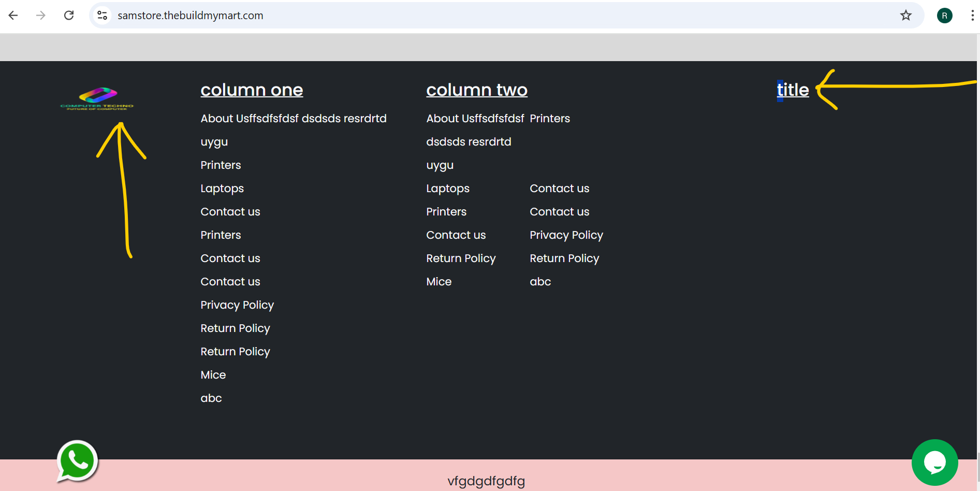980x491 pixels.
Task: Click "dsdsds resrdrtd" text under column two
Action: pyautogui.click(x=469, y=142)
